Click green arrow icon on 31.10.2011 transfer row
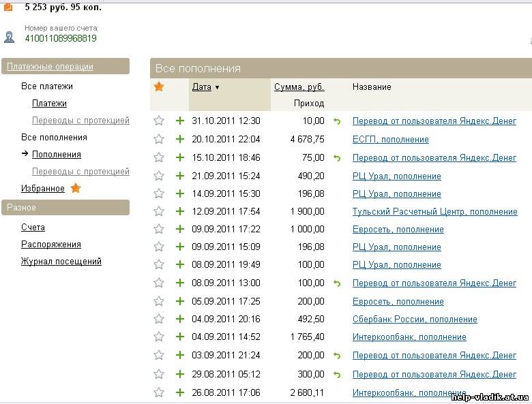This screenshot has width=532, height=404. [x=336, y=121]
